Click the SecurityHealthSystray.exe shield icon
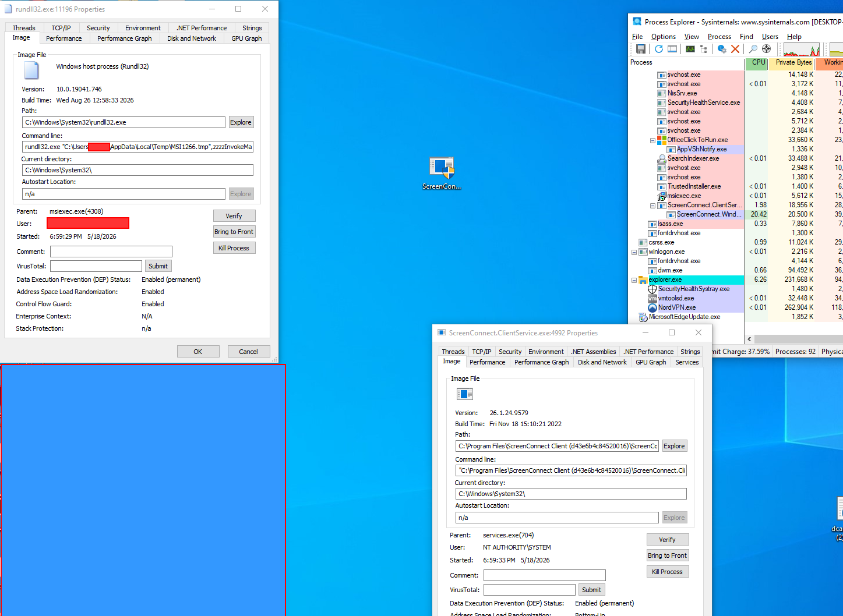The image size is (843, 616). pos(652,289)
